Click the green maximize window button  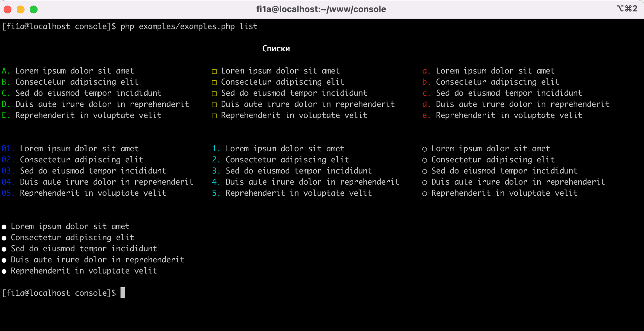pos(34,9)
